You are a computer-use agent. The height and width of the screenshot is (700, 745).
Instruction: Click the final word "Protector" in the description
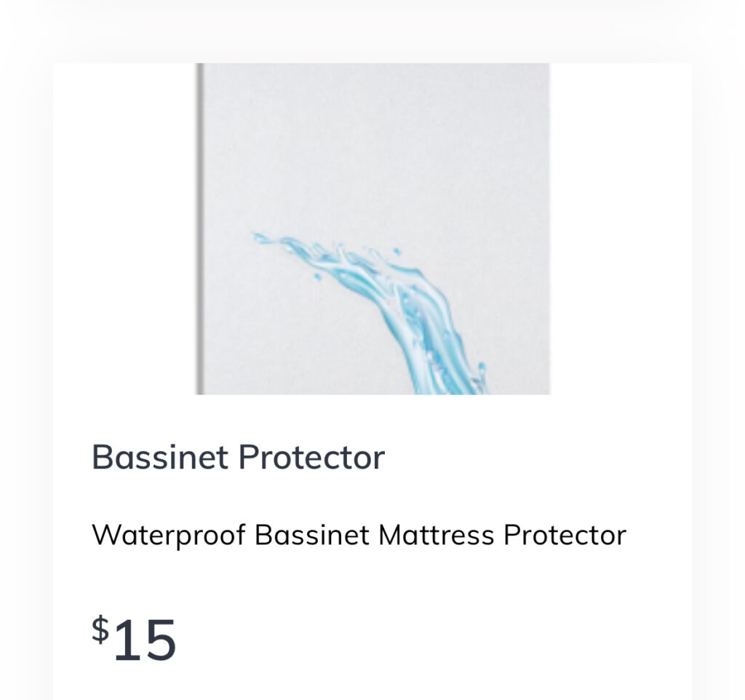click(565, 536)
